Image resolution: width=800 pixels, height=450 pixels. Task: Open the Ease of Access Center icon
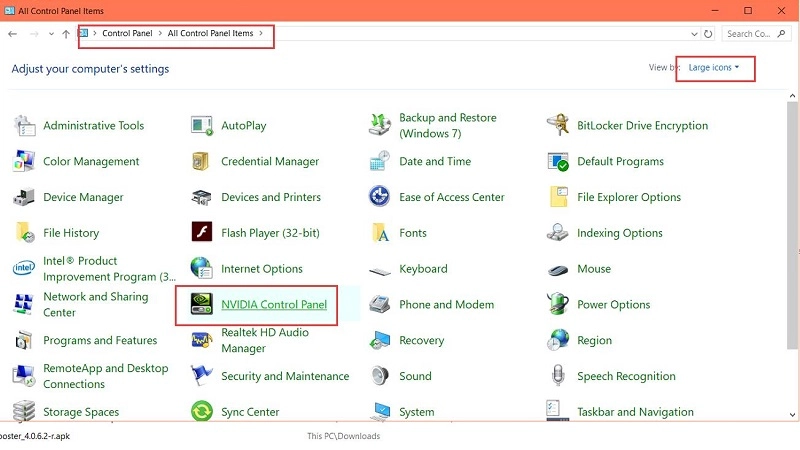(x=380, y=198)
